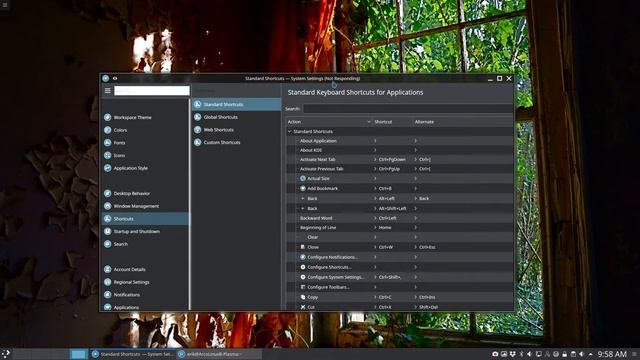Image resolution: width=640 pixels, height=360 pixels.
Task: Open the Icons settings category
Action: (x=145, y=156)
